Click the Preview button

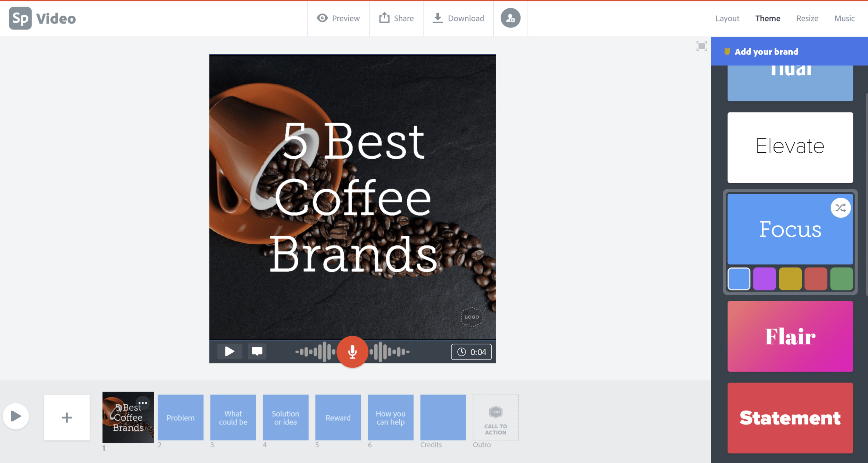coord(338,18)
